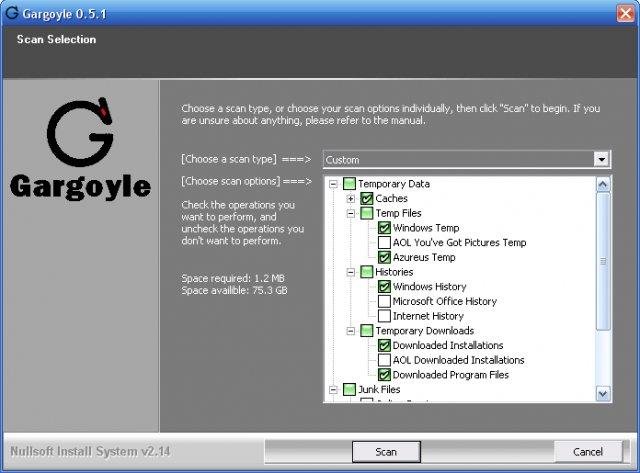Select the Windows History label
The width and height of the screenshot is (640, 473).
click(x=429, y=287)
